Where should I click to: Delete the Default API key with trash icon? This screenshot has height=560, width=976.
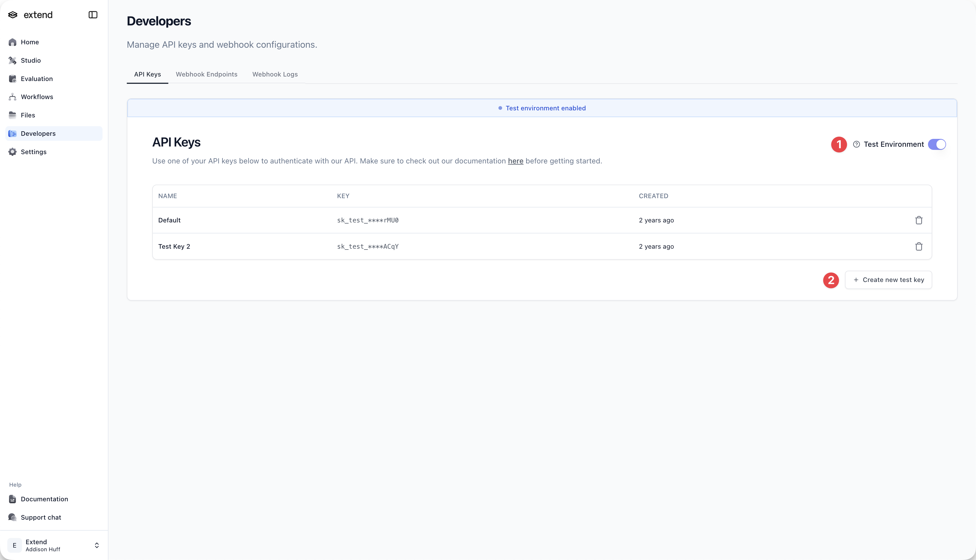(919, 220)
